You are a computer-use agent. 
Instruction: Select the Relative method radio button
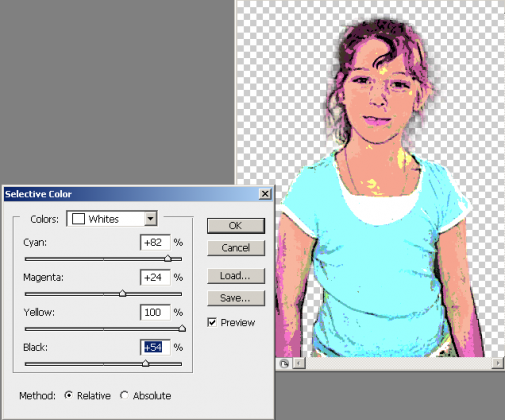click(68, 395)
